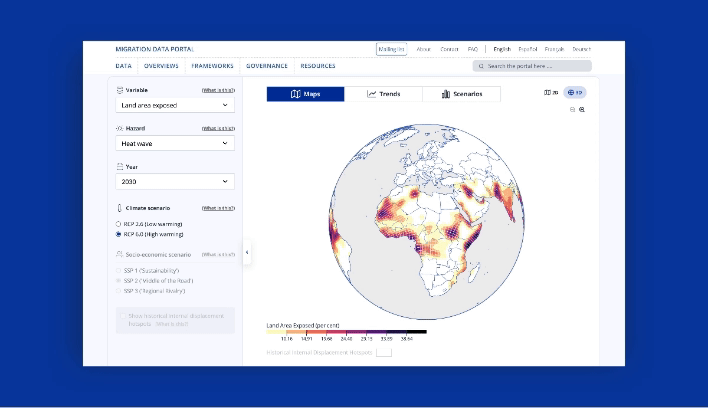Open the FAQ link

(x=473, y=49)
